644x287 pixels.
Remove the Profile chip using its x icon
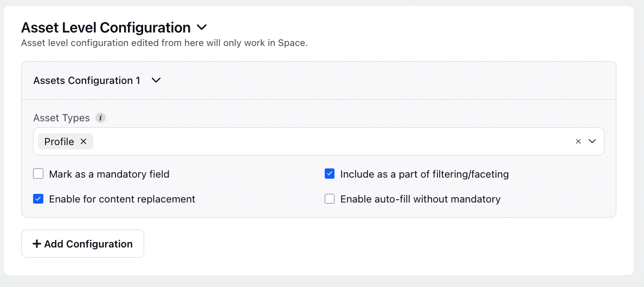point(83,141)
